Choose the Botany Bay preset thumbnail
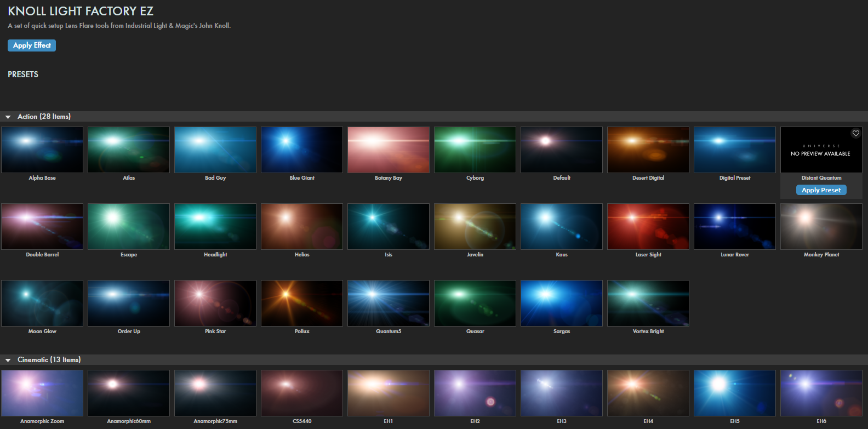The height and width of the screenshot is (429, 868). (x=389, y=150)
